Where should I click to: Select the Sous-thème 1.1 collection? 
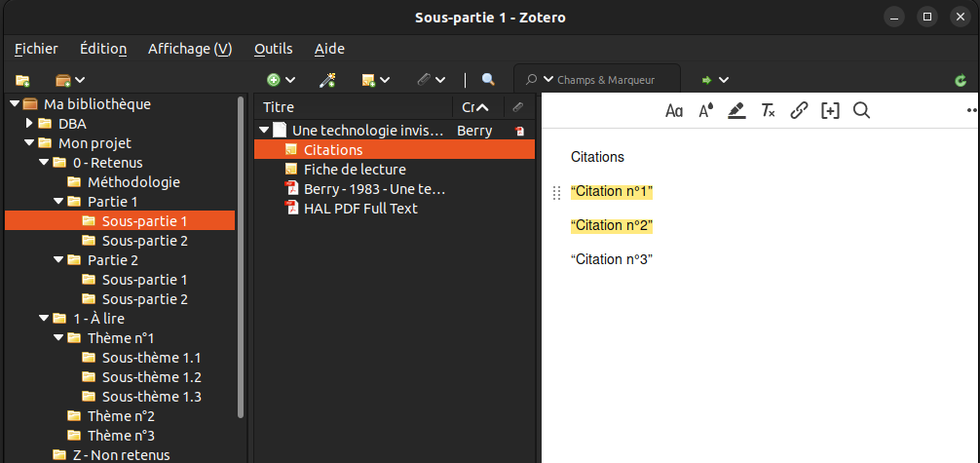click(151, 358)
